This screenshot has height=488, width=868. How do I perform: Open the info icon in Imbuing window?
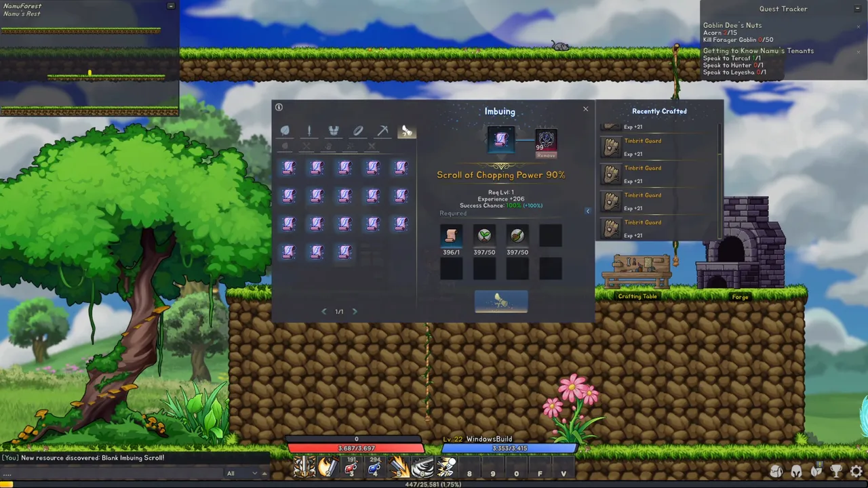[x=279, y=107]
